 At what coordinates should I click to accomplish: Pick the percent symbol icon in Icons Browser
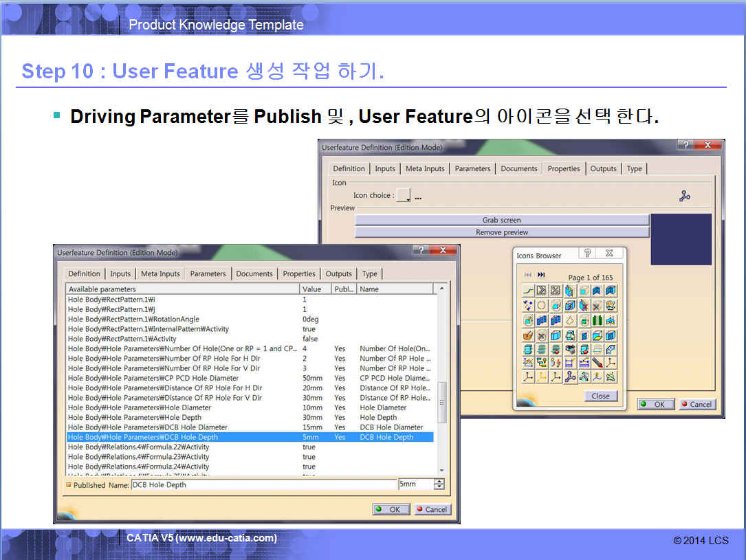coord(555,291)
